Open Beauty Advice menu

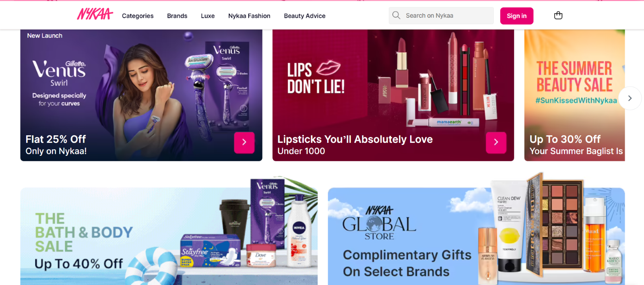305,16
